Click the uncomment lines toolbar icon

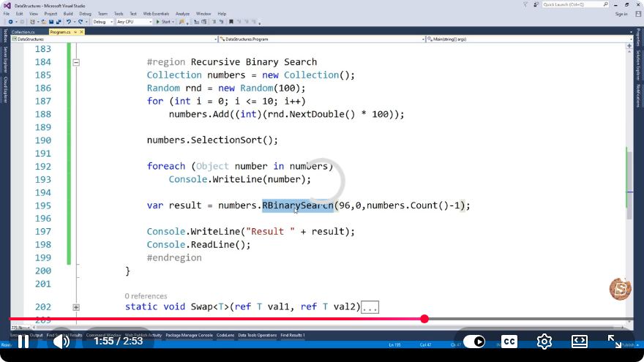click(221, 22)
